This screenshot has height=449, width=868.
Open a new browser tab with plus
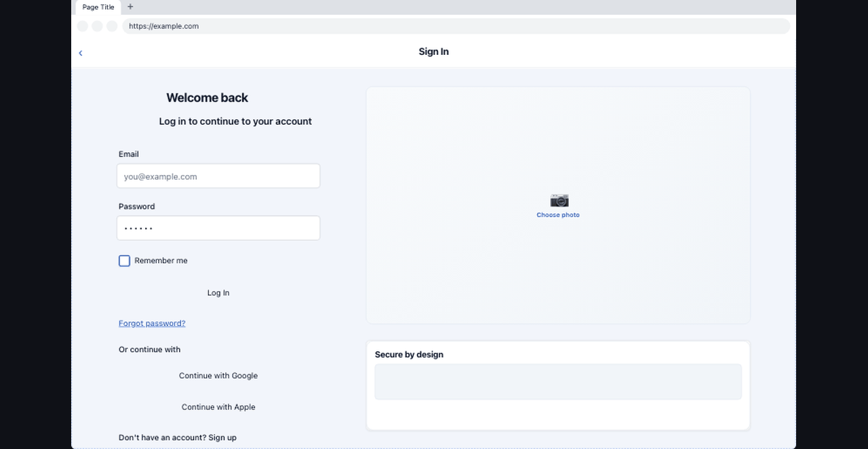pyautogui.click(x=130, y=7)
